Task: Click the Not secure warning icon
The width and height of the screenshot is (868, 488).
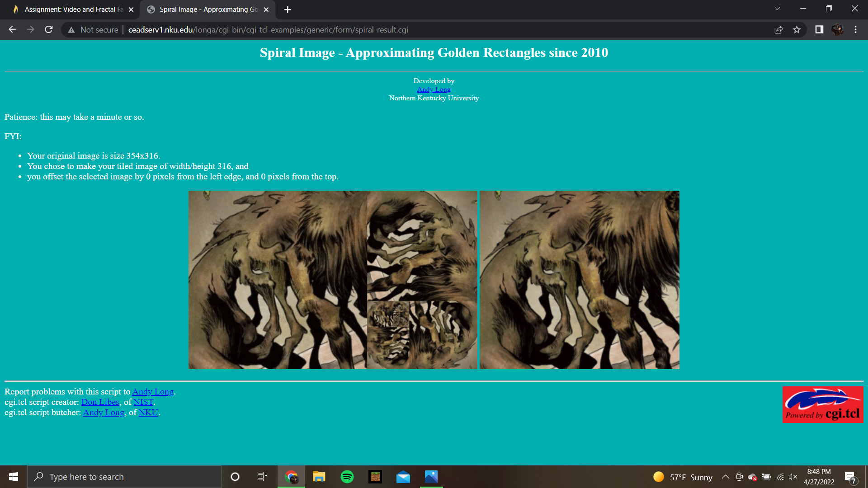Action: point(71,30)
